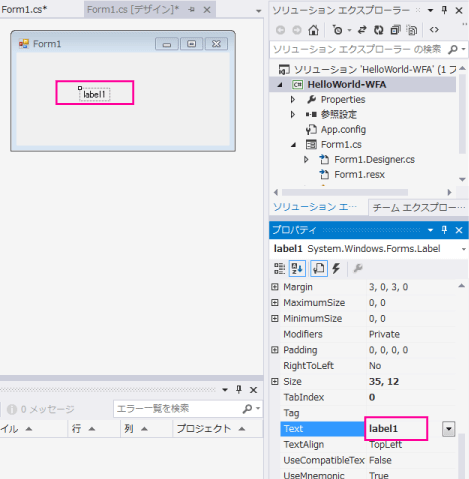Click the info Messages filter icon
This screenshot has width=469, height=479.
pos(12,409)
